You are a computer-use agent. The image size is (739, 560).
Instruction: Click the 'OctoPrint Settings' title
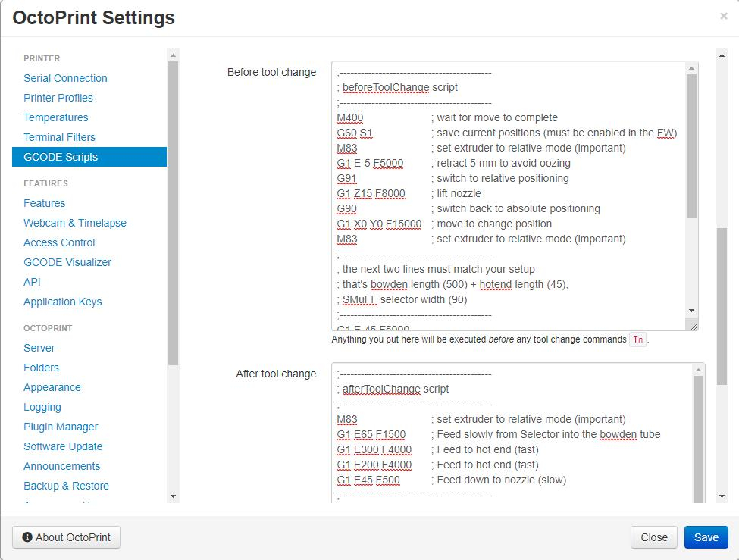(x=93, y=18)
